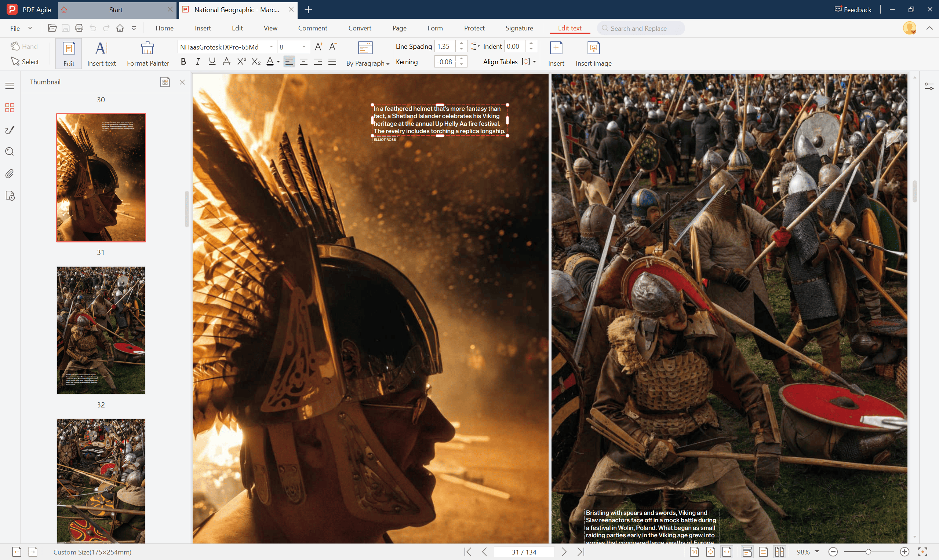Increase font size with A+ icon

[x=318, y=47]
